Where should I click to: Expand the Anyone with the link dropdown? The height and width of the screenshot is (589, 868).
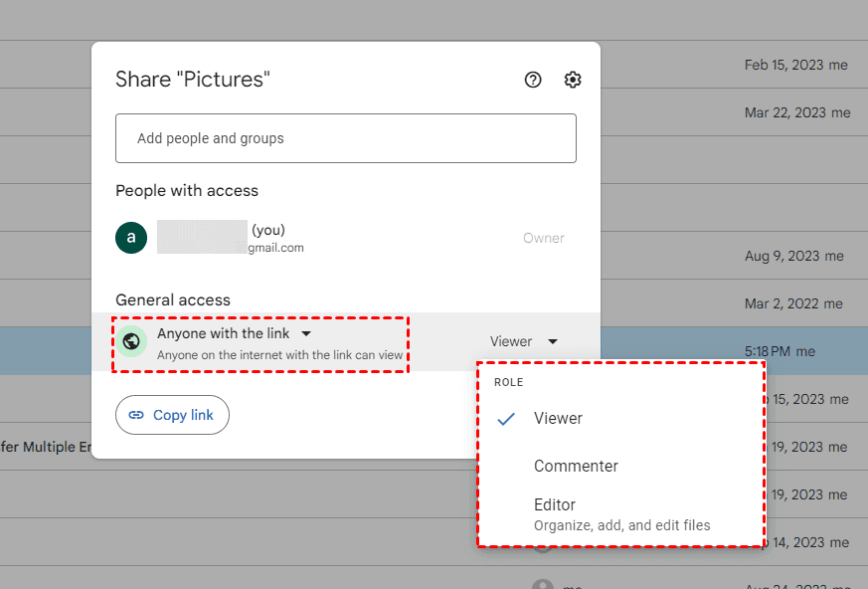pos(306,334)
